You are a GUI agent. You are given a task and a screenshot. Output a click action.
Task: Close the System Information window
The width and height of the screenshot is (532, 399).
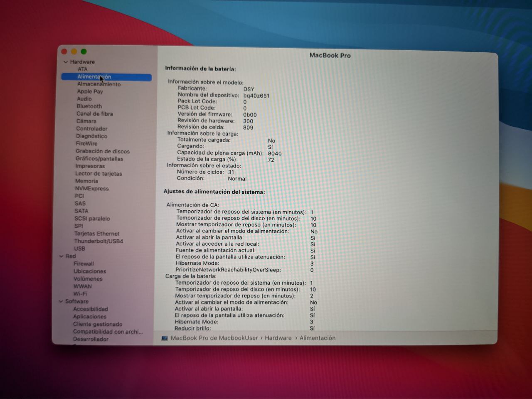click(x=64, y=52)
